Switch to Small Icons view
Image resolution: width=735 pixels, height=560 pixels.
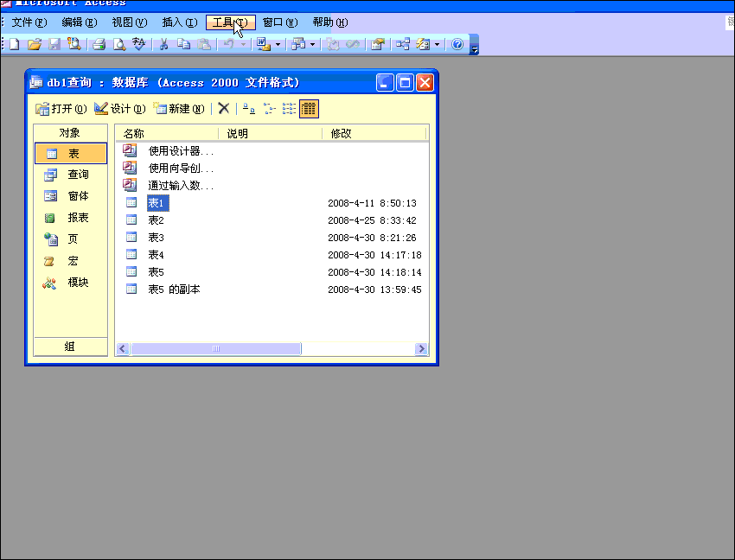pyautogui.click(x=269, y=109)
